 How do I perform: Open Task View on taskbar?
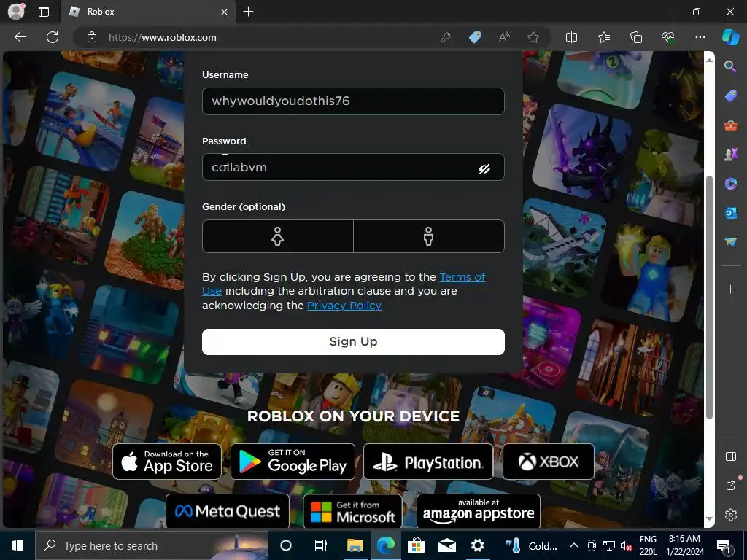tap(321, 545)
